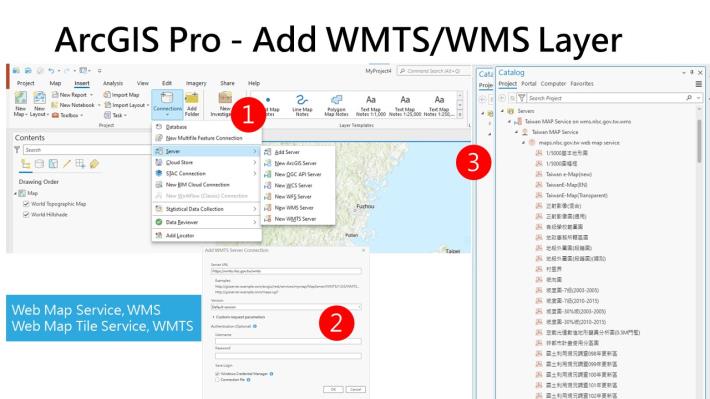Select Windows Credential Manager option

217,374
